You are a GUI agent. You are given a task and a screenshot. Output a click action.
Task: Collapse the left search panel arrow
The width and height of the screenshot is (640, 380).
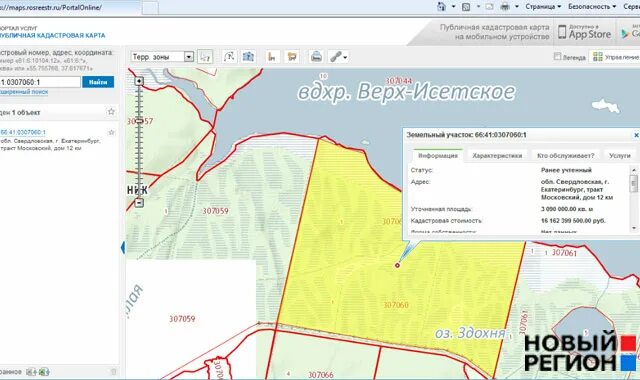tap(123, 247)
